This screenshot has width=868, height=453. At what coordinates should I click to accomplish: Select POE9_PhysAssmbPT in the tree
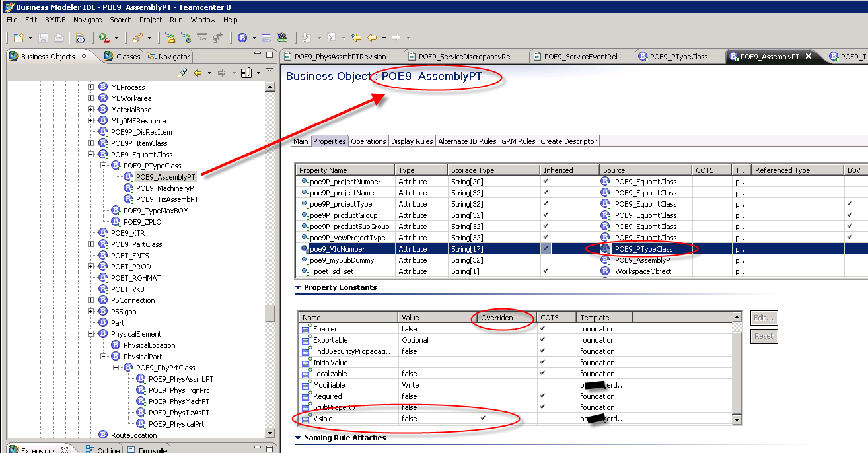tap(181, 379)
